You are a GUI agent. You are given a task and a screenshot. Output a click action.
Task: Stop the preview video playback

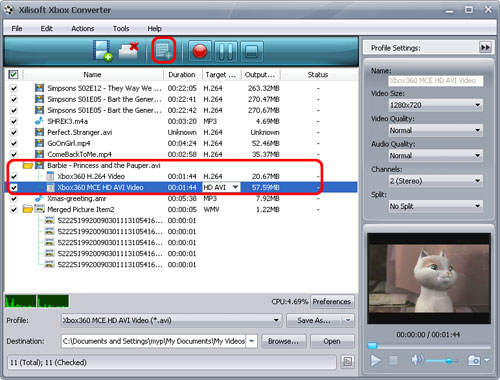pos(394,360)
